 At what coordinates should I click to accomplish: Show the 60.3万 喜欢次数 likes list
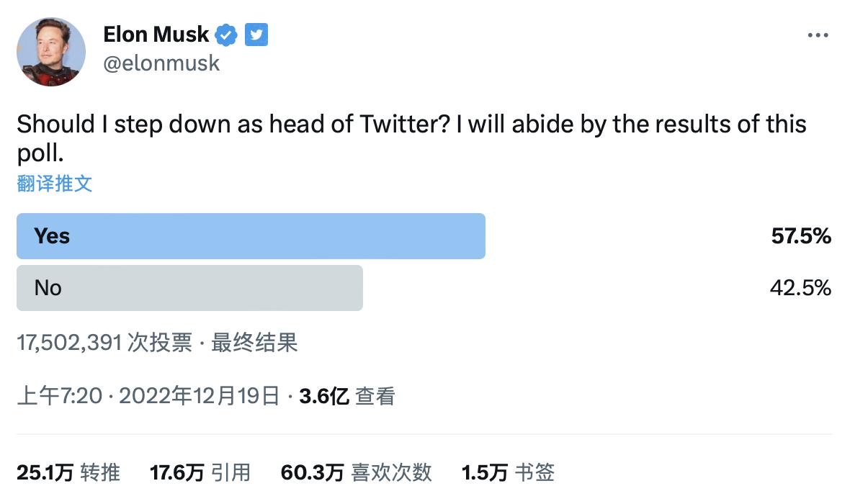[356, 472]
